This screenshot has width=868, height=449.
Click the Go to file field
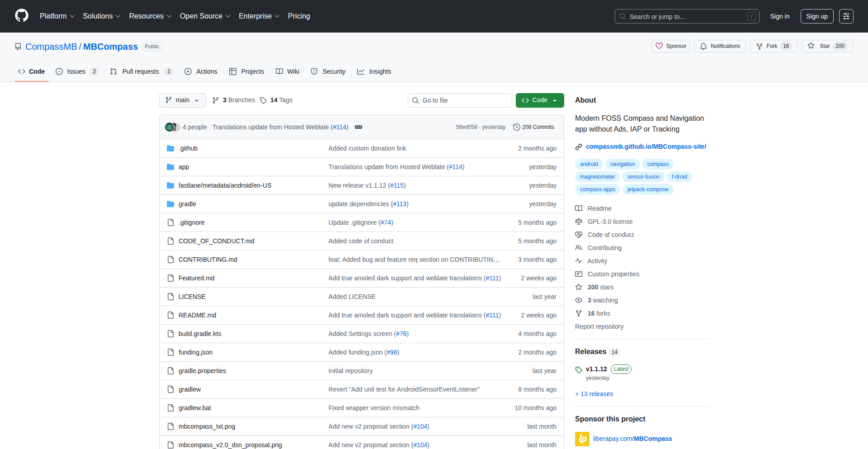point(460,100)
